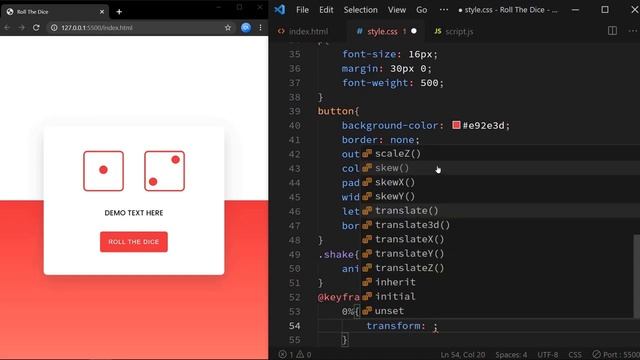The width and height of the screenshot is (640, 360).
Task: Click CSS language mode in status bar
Action: click(575, 355)
